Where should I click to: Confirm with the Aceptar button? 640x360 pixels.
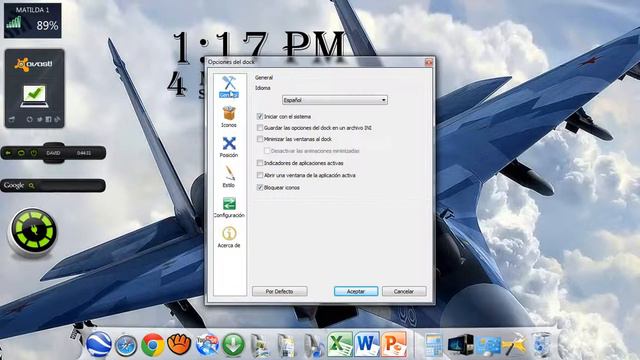[356, 291]
